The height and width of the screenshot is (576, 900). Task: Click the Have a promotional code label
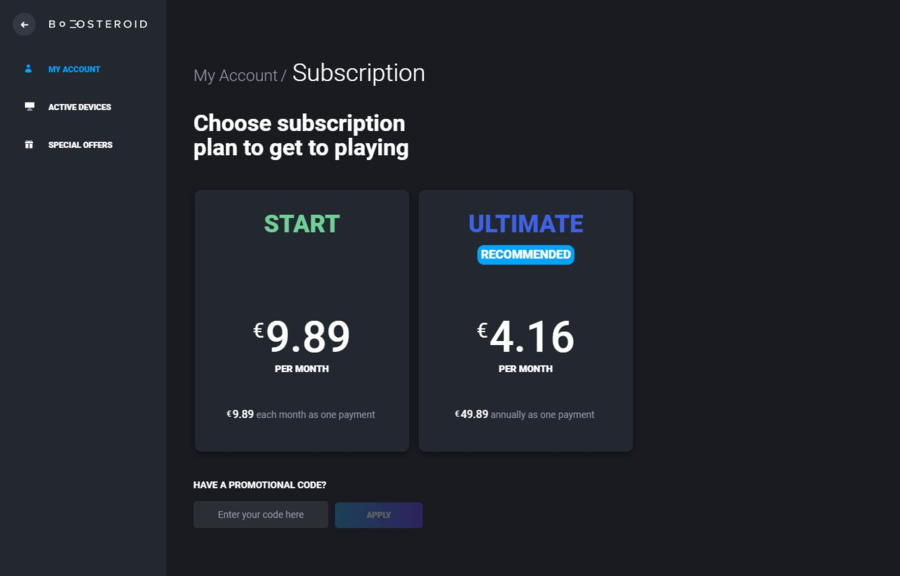click(260, 485)
